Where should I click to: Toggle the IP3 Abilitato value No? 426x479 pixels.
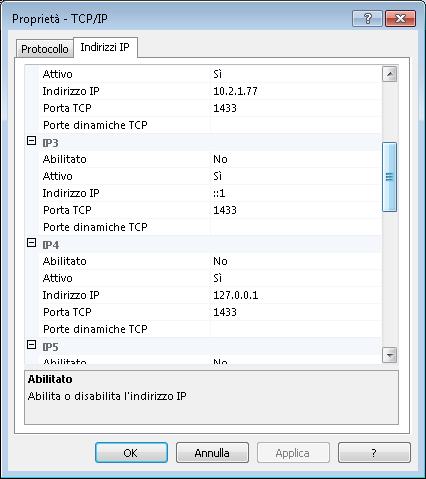[296, 159]
